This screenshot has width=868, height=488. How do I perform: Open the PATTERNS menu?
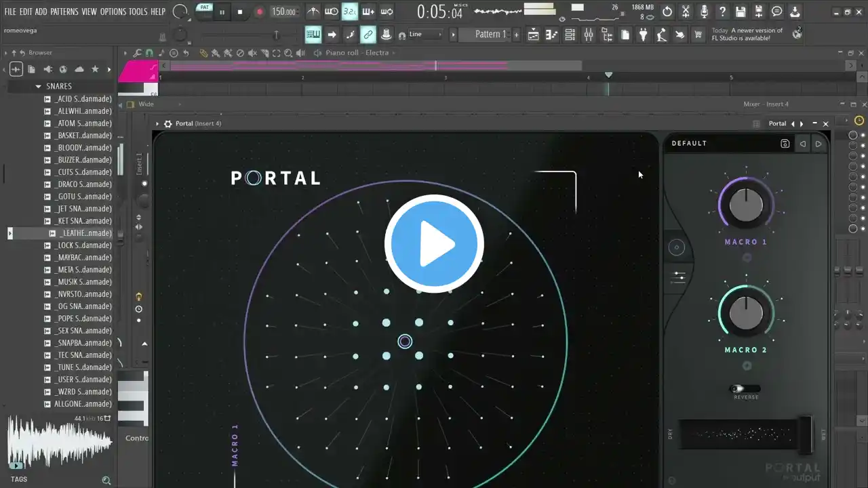coord(64,12)
